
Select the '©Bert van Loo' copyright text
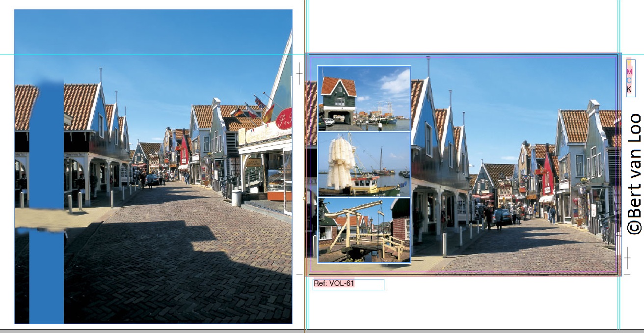point(635,174)
